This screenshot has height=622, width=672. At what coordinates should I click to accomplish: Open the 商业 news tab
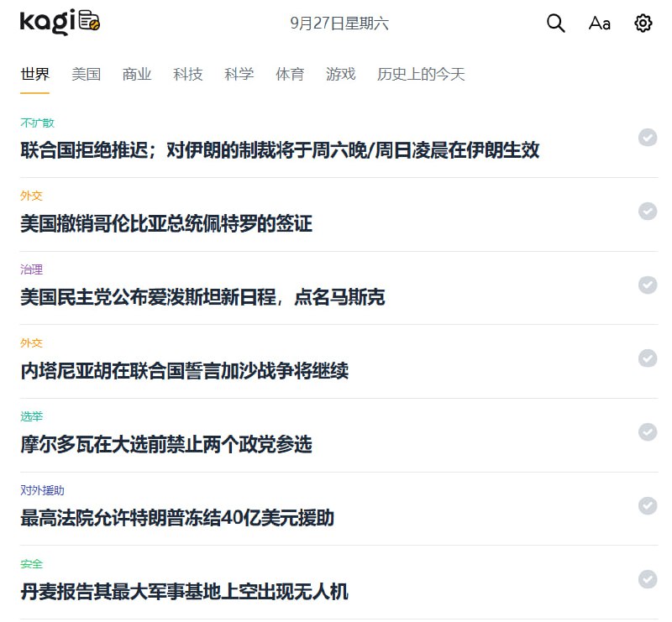137,74
